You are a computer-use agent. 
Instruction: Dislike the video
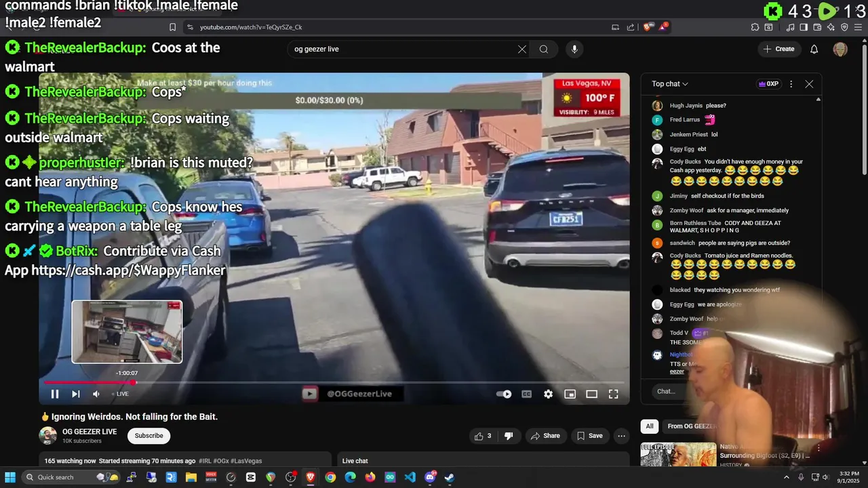(509, 436)
